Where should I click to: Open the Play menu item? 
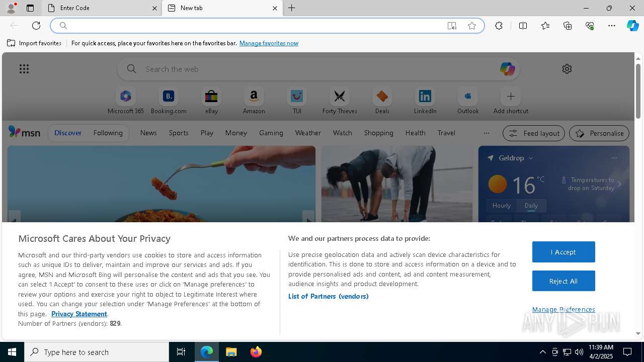pos(207,133)
